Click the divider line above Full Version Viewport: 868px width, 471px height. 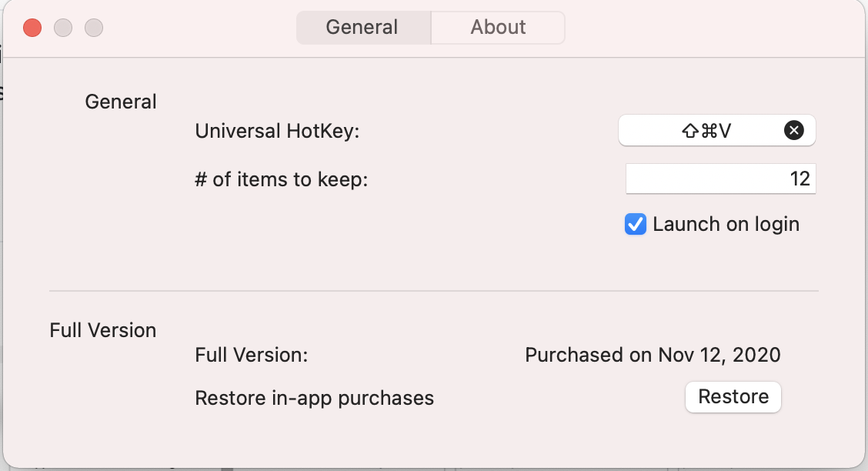coord(434,291)
